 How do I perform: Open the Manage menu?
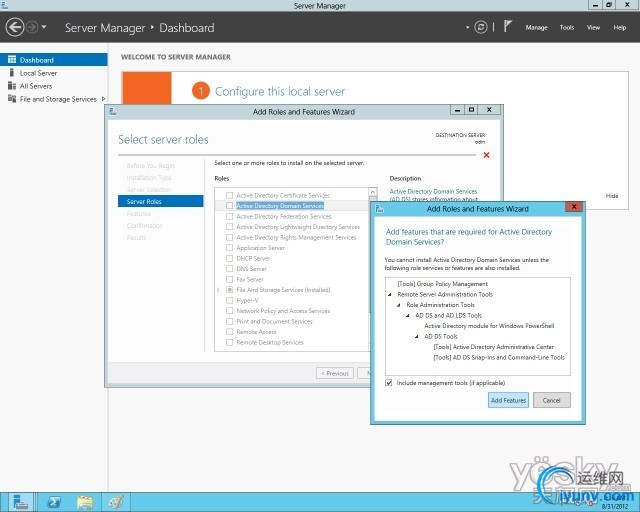tap(536, 27)
